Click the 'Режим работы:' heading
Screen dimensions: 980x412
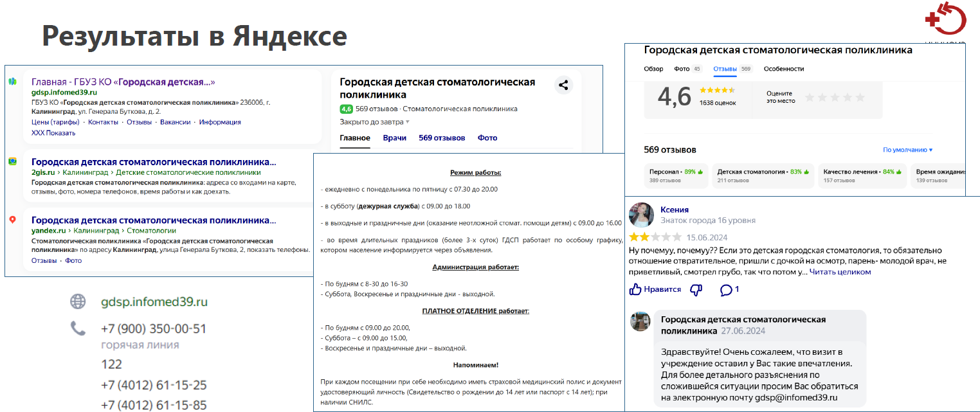tap(475, 172)
